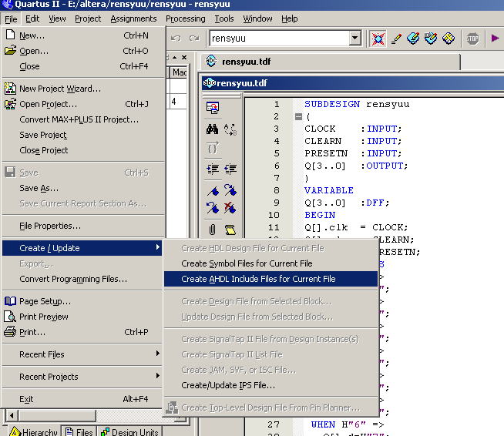
Task: Collapse the code block at line 2
Action: [x=298, y=116]
